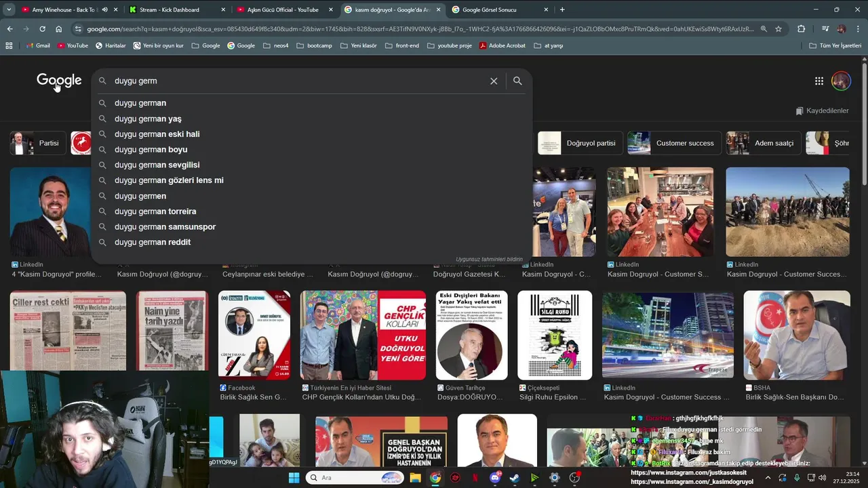
Task: Open the Haritalar bookmark
Action: point(111,45)
